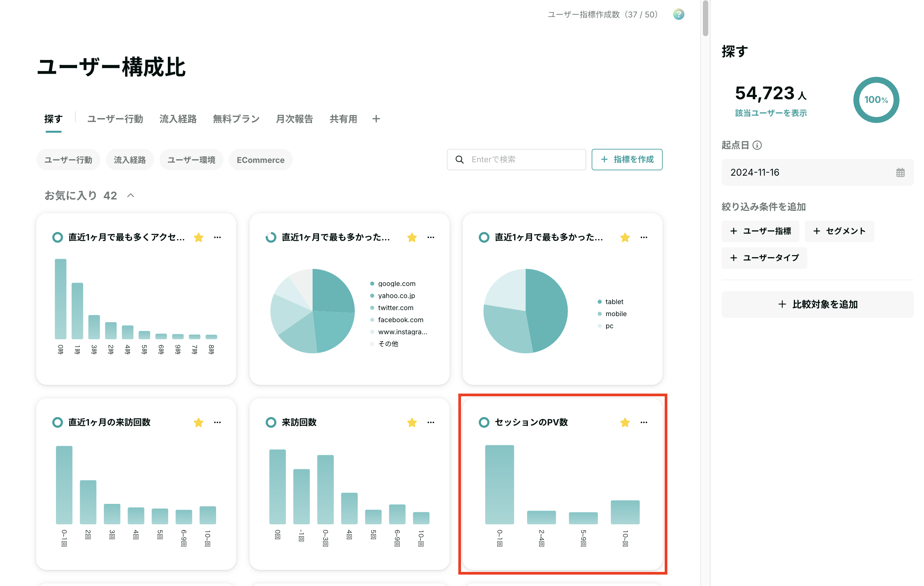Click pc legend entry
The image size is (924, 586).
click(605, 326)
